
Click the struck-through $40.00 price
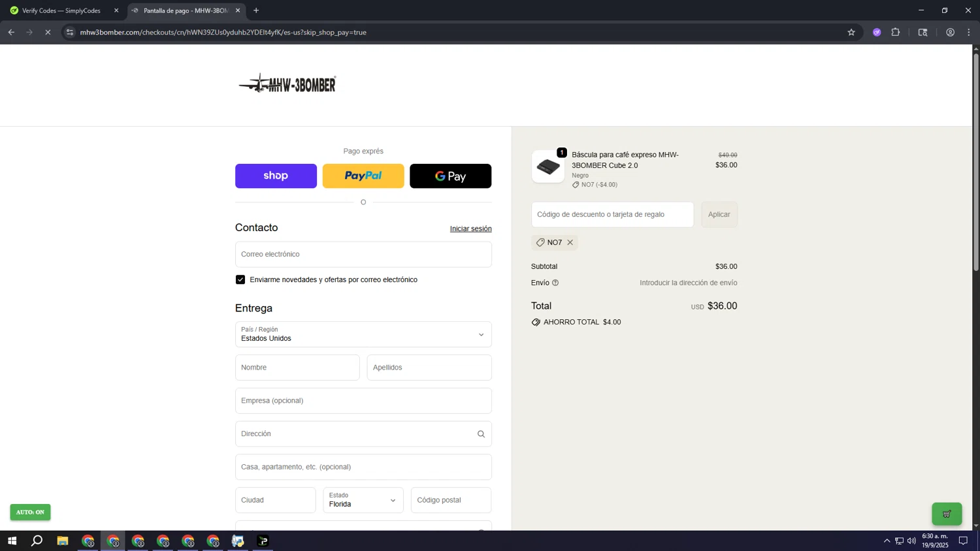[x=728, y=155]
